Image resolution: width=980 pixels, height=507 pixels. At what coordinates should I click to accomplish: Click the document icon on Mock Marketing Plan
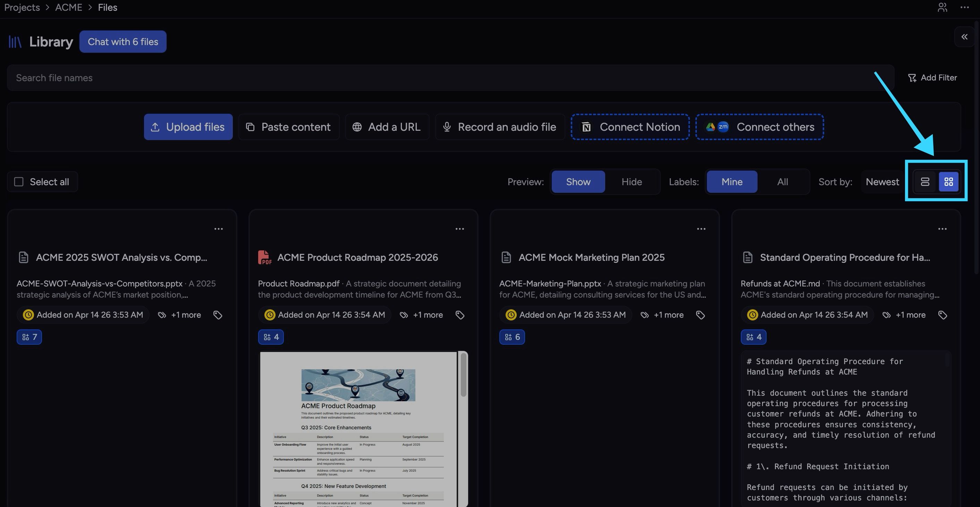coord(506,257)
